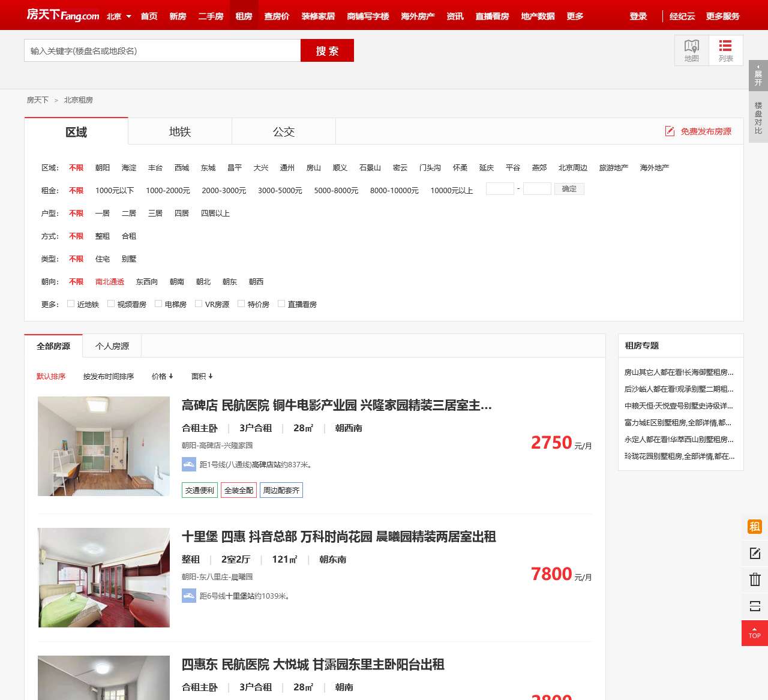Open the 经纪云 link
Viewport: 768px width, 700px height.
click(682, 16)
